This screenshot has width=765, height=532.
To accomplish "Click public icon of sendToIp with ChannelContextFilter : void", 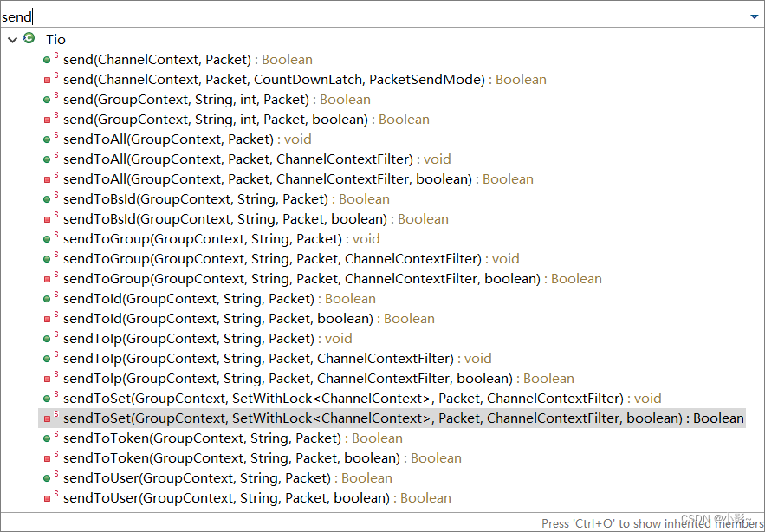I will click(x=47, y=359).
